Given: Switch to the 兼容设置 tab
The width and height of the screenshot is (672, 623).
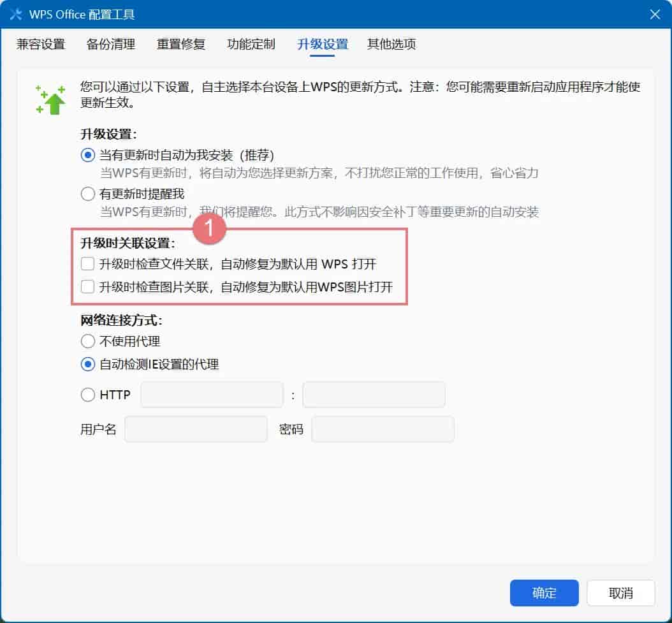Looking at the screenshot, I should click(41, 44).
